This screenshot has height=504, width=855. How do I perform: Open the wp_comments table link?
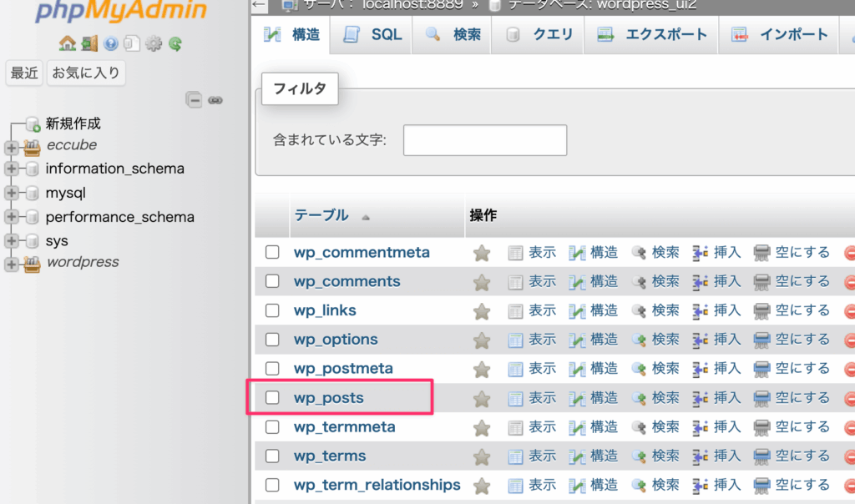point(347,282)
